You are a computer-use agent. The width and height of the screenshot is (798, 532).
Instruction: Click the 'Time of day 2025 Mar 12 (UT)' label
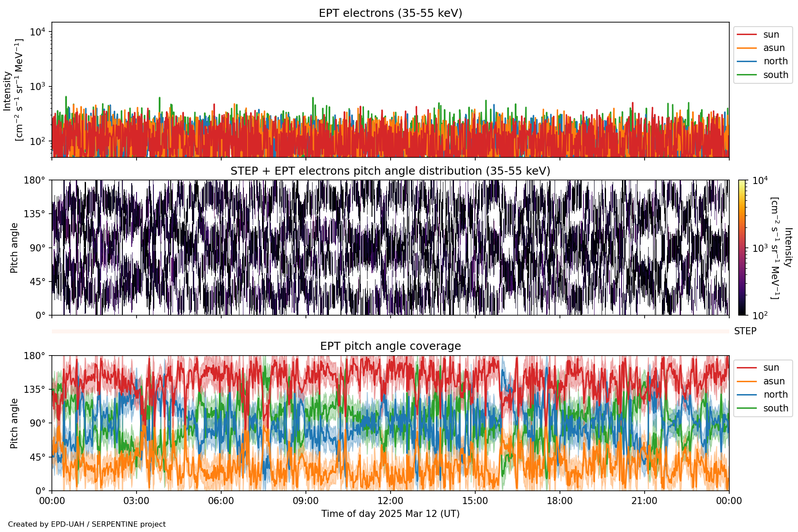tap(390, 514)
